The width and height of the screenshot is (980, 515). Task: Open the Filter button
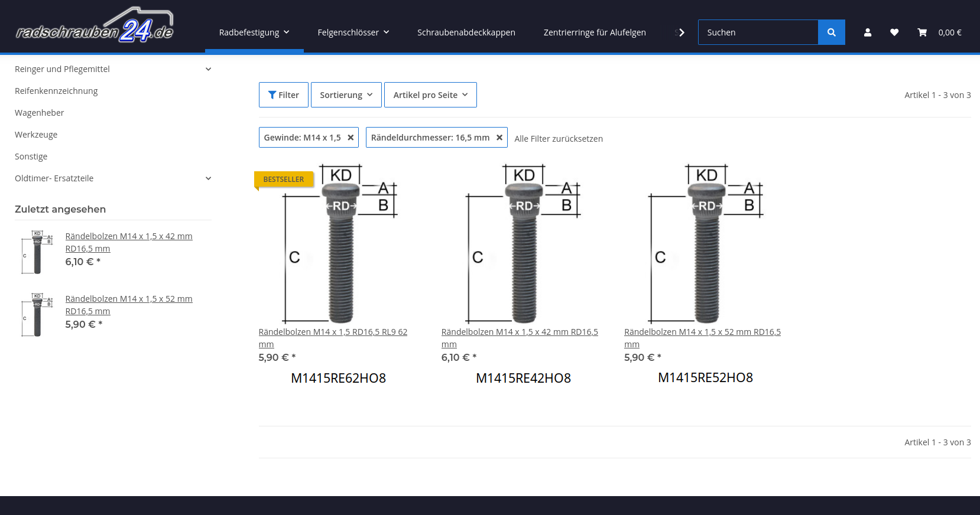pyautogui.click(x=283, y=95)
